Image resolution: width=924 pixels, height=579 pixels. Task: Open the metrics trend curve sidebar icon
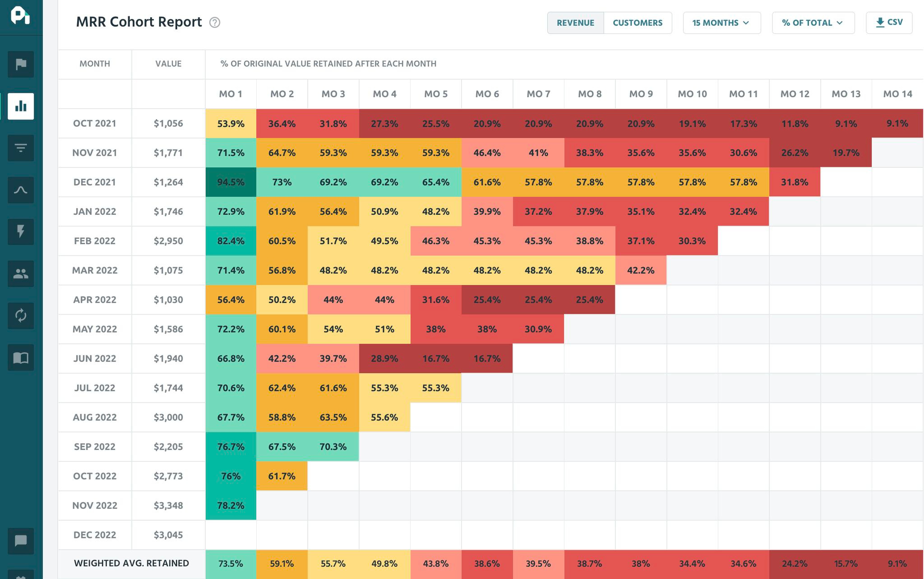click(21, 190)
